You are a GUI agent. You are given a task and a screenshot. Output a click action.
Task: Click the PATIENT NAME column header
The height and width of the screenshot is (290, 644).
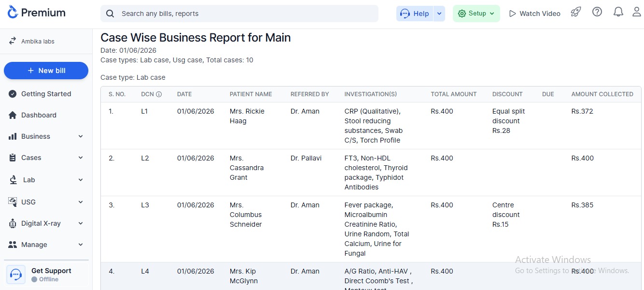click(x=251, y=94)
